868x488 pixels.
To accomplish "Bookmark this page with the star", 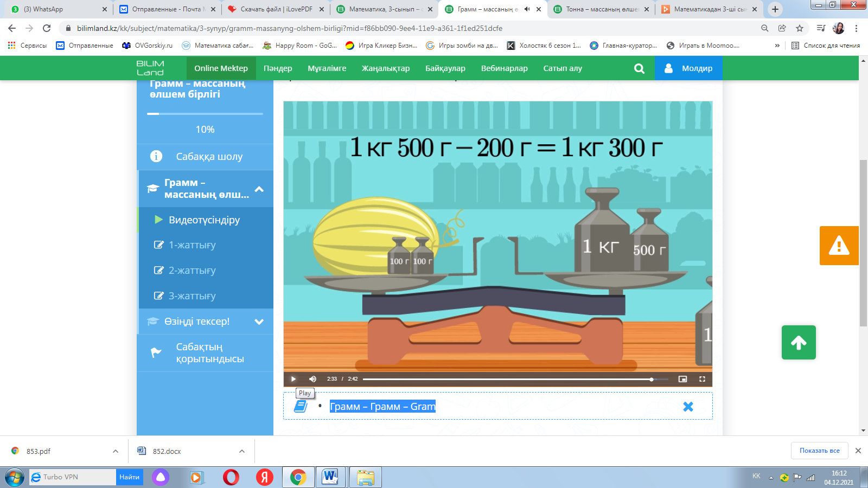I will pyautogui.click(x=800, y=28).
